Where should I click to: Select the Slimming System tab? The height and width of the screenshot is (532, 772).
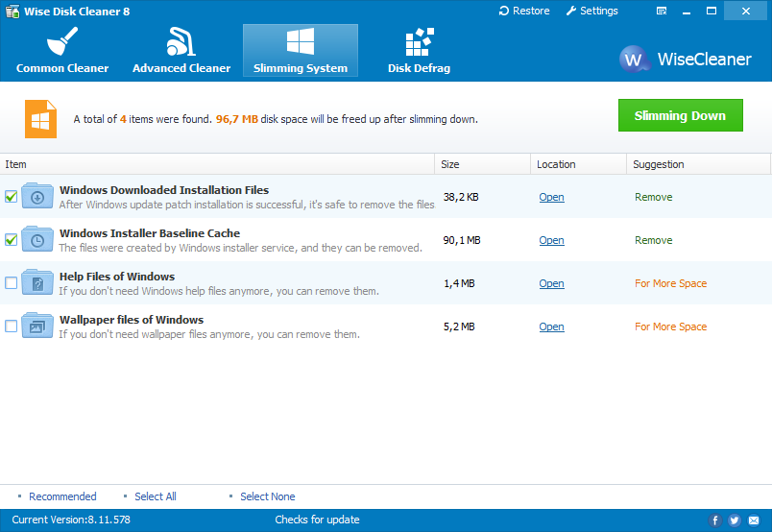(x=301, y=50)
